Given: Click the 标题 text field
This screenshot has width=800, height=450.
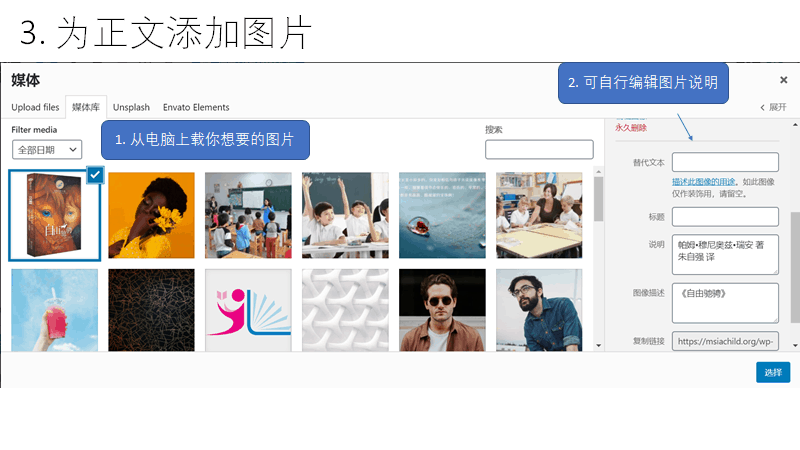Looking at the screenshot, I should point(725,217).
